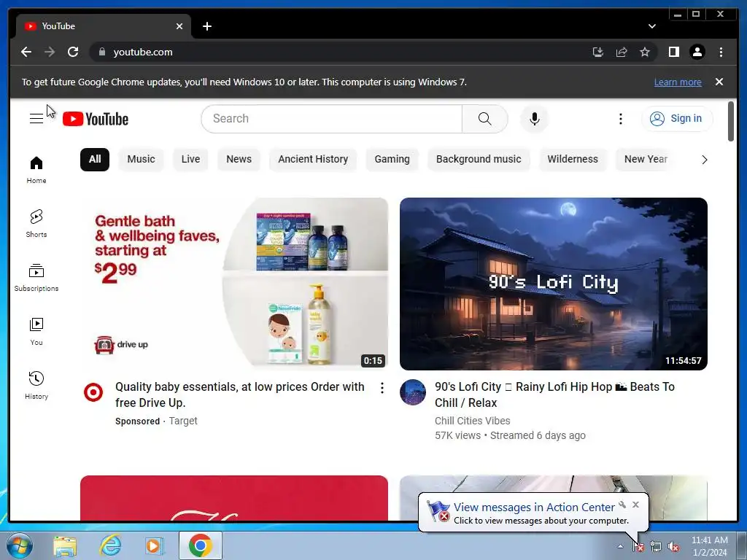Select the Background music chip
Viewport: 747px width, 560px height.
point(479,159)
